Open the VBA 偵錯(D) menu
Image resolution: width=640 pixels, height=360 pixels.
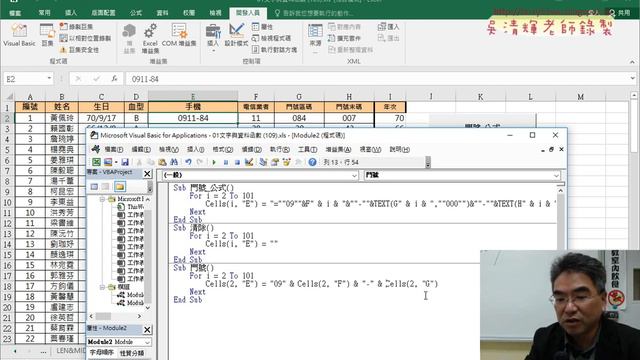251,149
